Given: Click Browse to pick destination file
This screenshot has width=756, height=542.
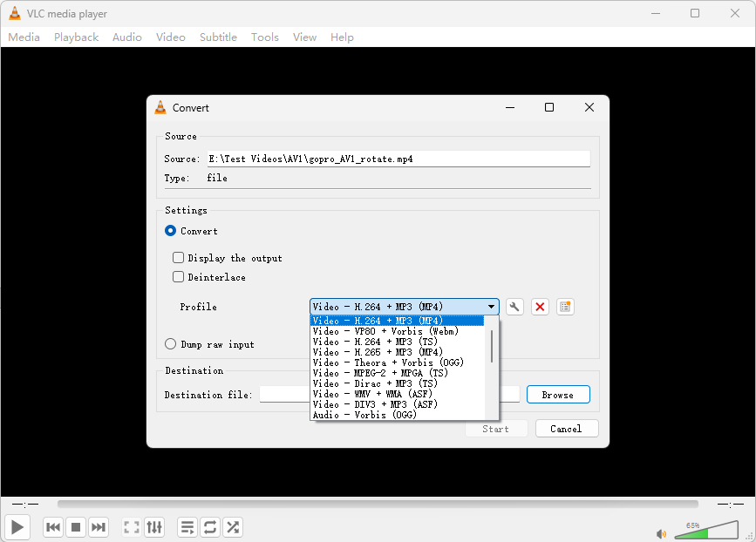Looking at the screenshot, I should [558, 395].
